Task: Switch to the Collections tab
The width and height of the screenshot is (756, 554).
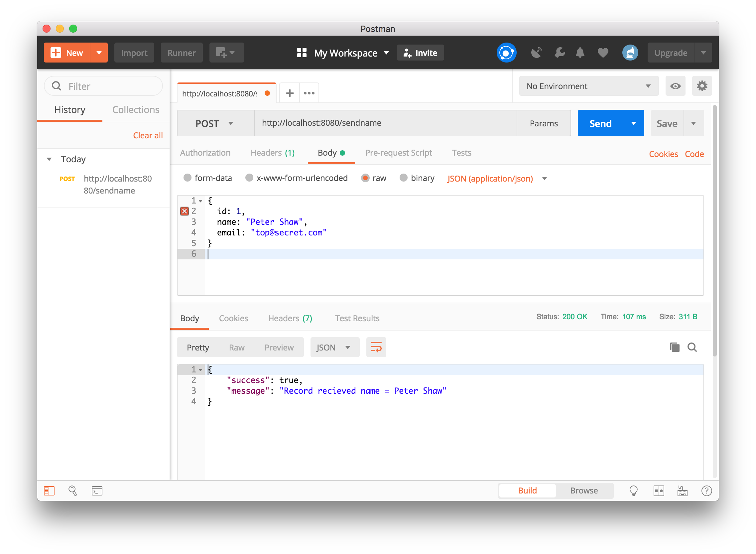Action: pyautogui.click(x=136, y=110)
